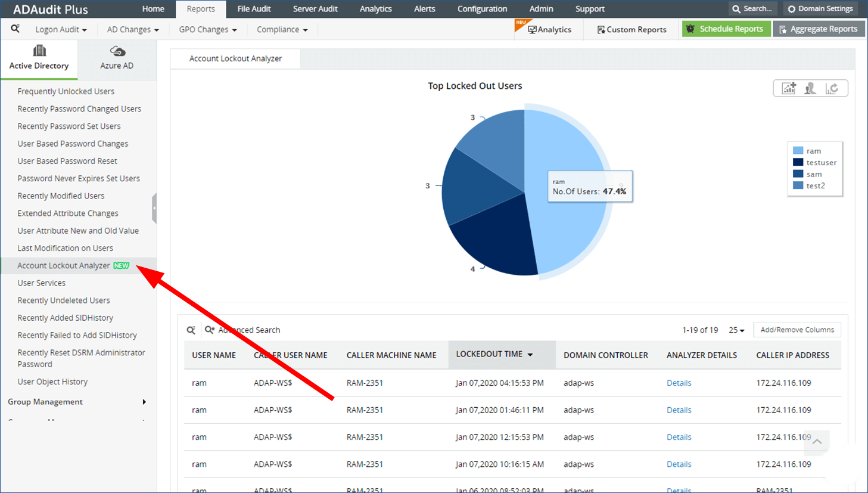Select the add-chart icon above the pie chart

point(788,88)
